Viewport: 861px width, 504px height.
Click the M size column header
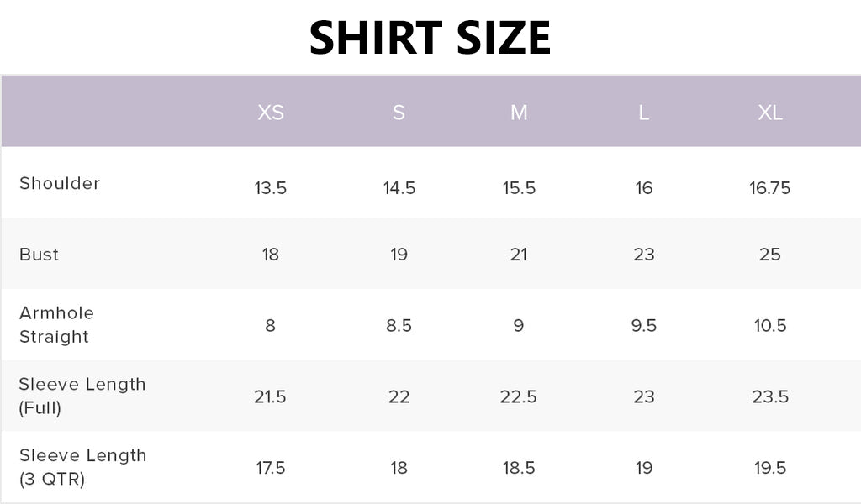(x=519, y=113)
